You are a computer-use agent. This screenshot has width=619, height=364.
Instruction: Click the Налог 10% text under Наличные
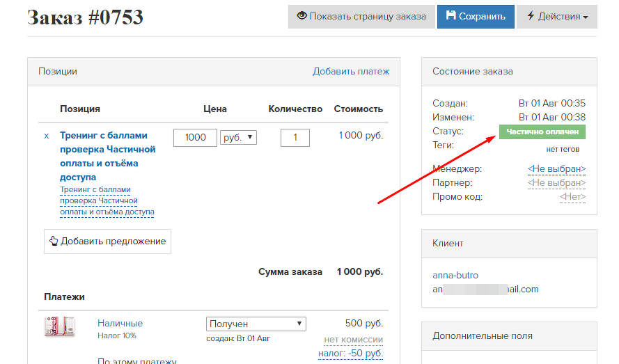pos(117,336)
